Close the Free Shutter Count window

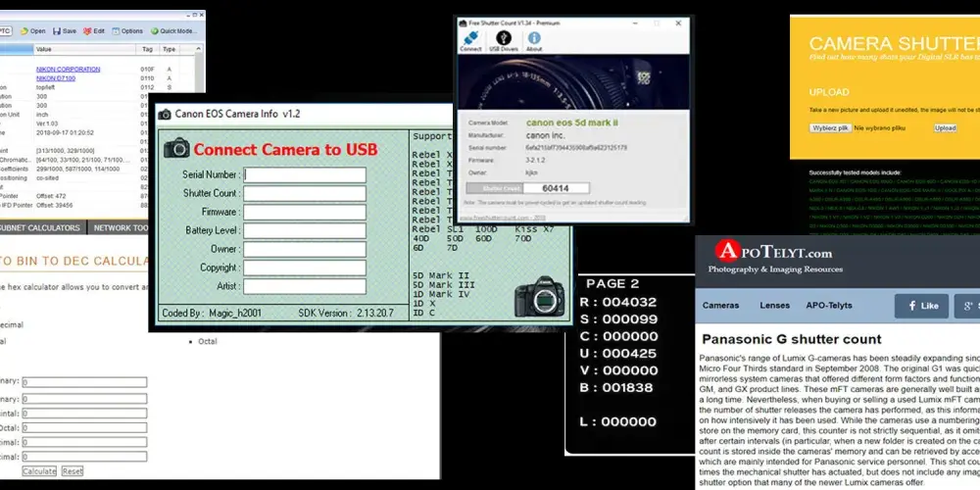[678, 24]
